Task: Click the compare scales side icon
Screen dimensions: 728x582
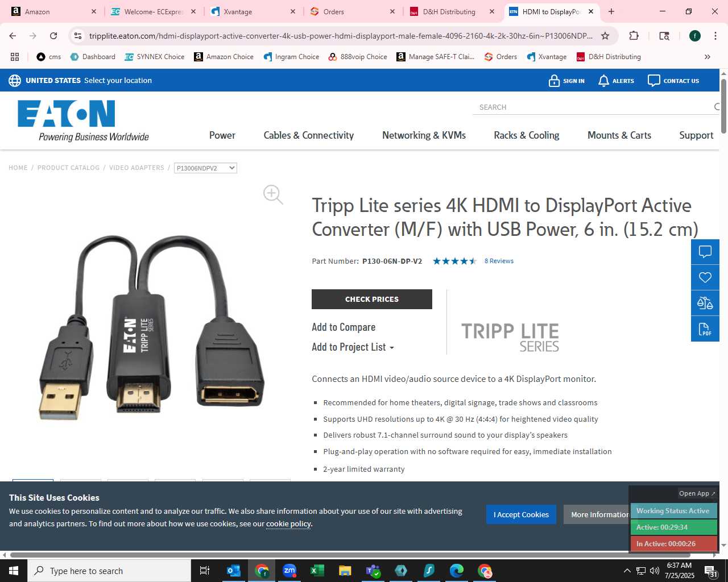Action: click(705, 303)
